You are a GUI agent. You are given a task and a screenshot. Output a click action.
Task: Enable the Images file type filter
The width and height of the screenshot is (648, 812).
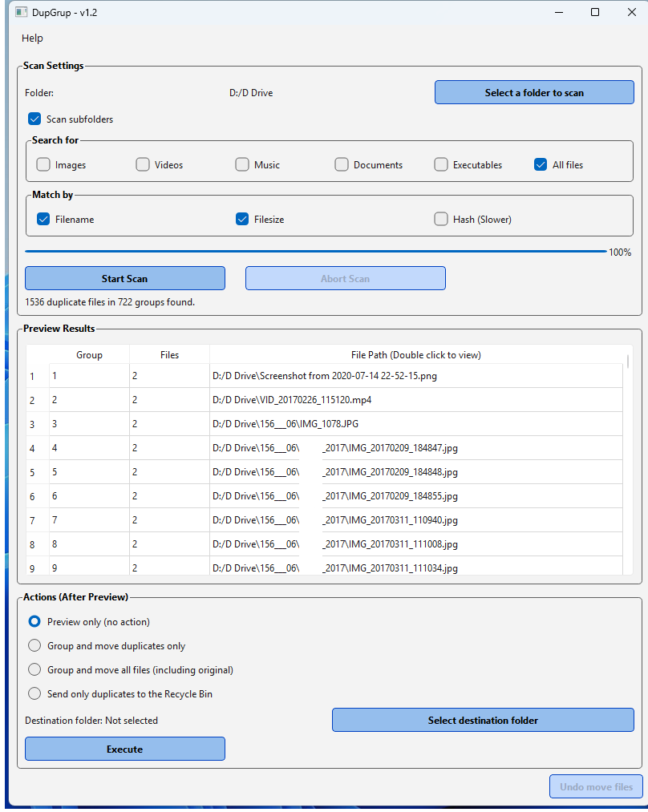pos(43,164)
